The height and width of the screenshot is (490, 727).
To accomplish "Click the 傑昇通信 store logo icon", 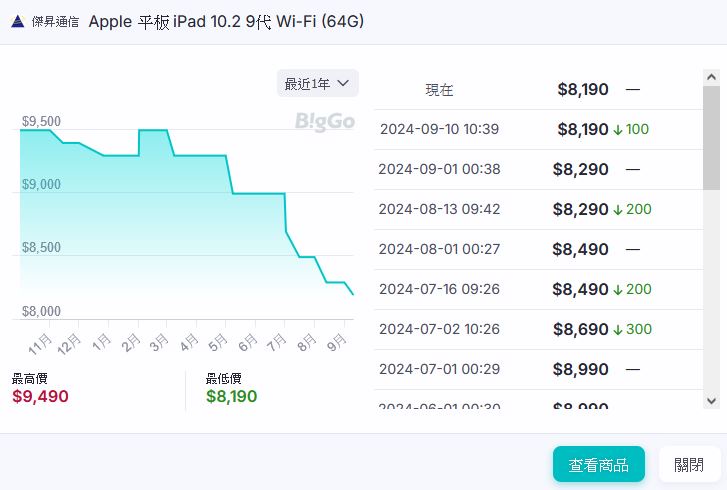I will (18, 22).
